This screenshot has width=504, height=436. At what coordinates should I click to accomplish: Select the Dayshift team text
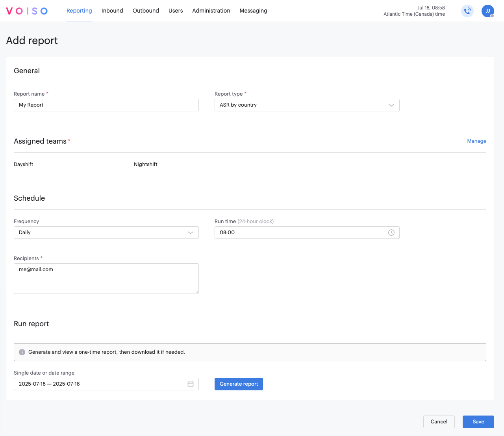pyautogui.click(x=24, y=164)
